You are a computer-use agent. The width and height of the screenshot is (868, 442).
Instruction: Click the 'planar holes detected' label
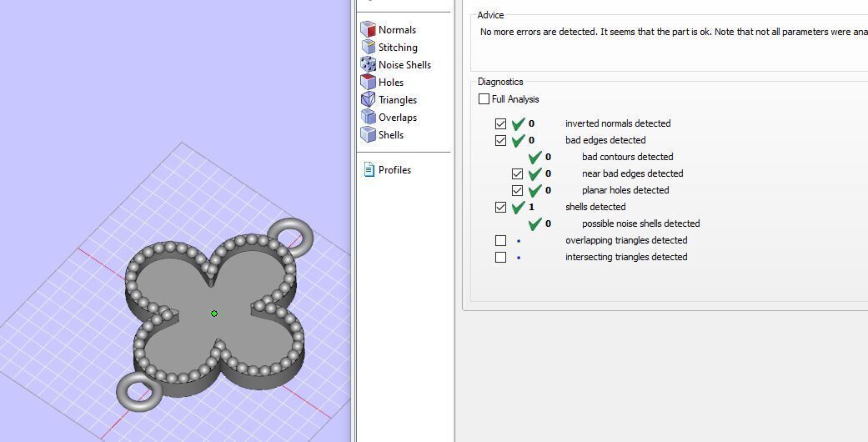pyautogui.click(x=625, y=190)
